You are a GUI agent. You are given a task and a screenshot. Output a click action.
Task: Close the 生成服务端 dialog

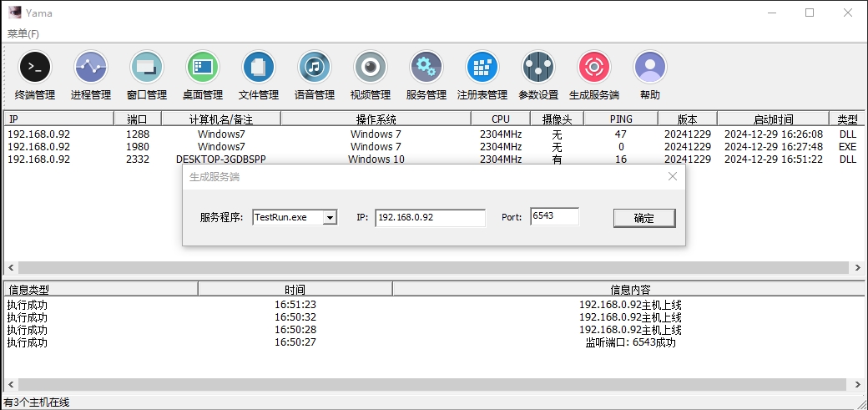[673, 176]
